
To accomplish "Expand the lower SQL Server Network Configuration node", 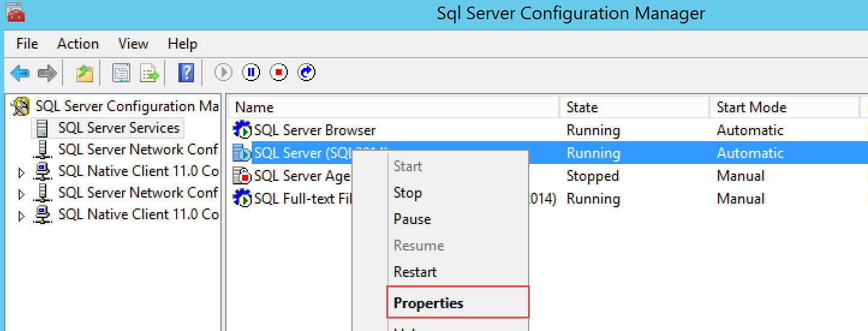I will coord(22,195).
